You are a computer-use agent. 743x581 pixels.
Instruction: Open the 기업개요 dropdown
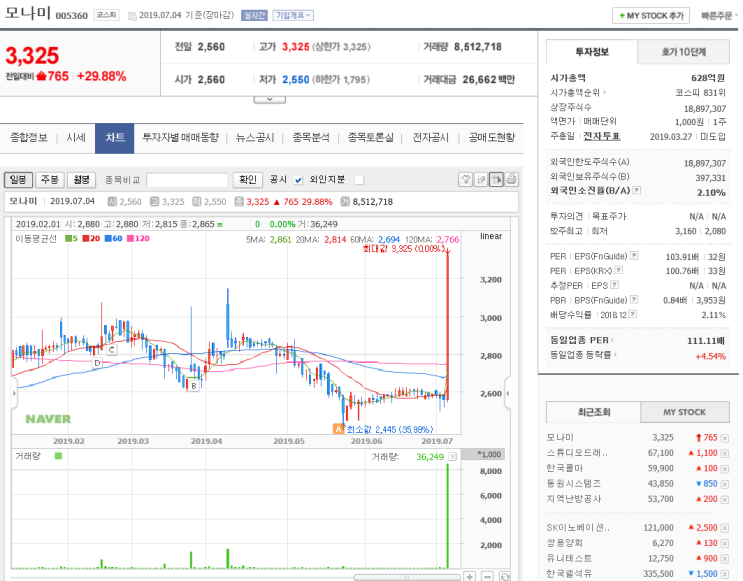293,15
